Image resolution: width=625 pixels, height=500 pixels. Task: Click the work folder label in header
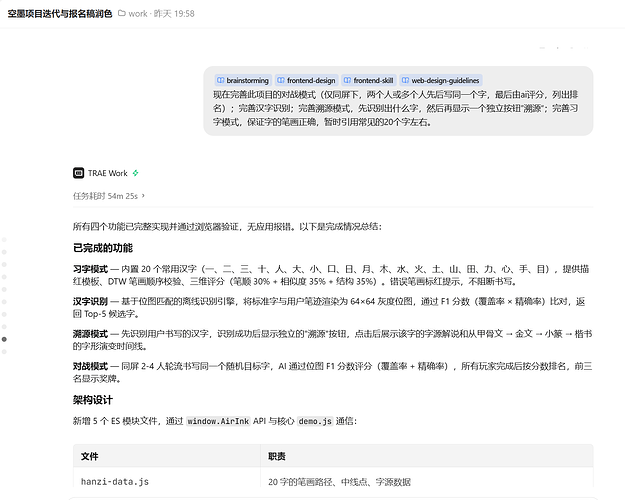pos(138,14)
